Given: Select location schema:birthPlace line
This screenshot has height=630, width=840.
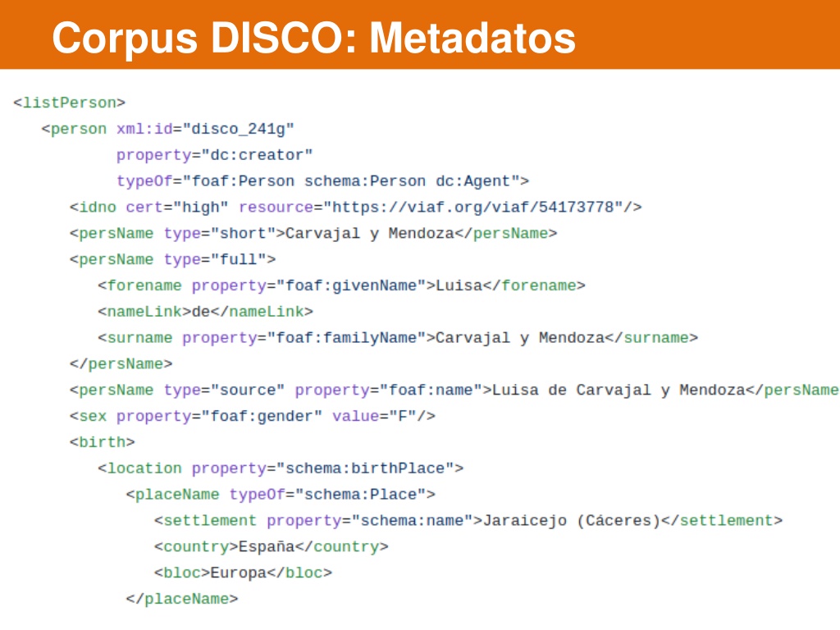Looking at the screenshot, I should coord(281,468).
